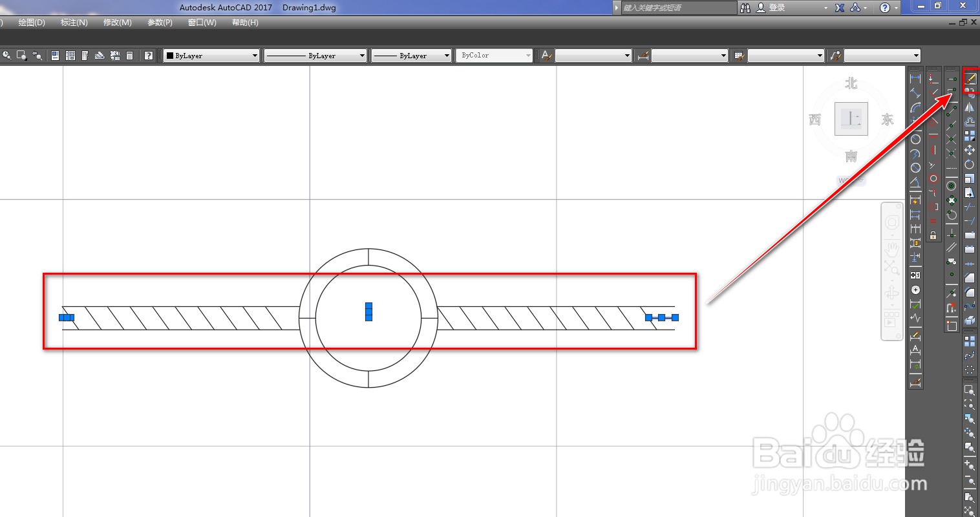Open the 标注(N) menu
The height and width of the screenshot is (517, 980).
pos(74,23)
